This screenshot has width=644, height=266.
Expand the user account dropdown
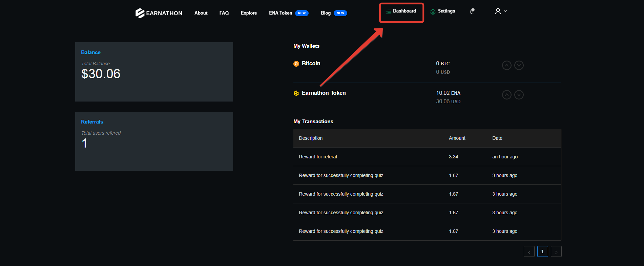click(500, 11)
